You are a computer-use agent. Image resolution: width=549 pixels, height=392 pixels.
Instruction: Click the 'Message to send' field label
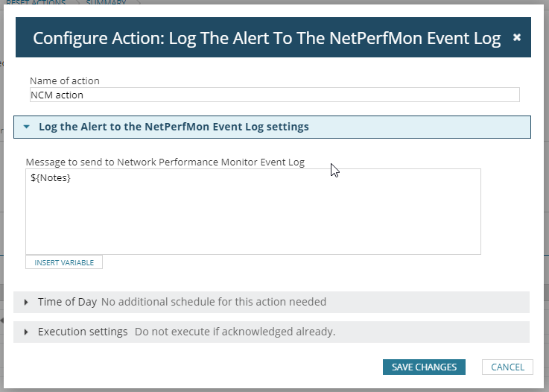(165, 162)
